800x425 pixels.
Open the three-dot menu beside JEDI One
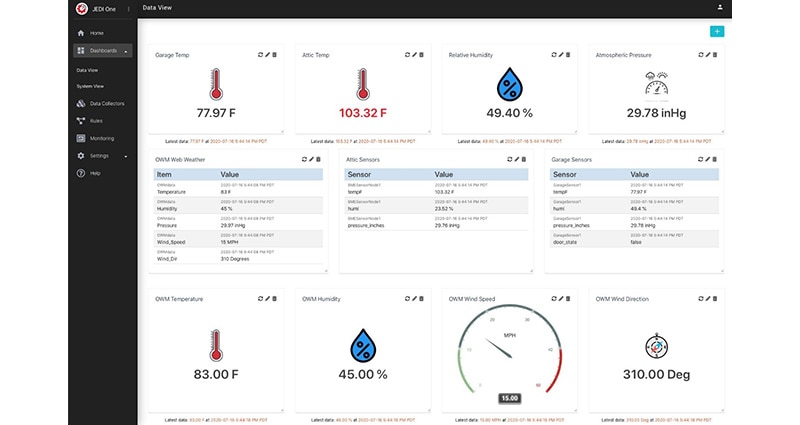tap(128, 8)
